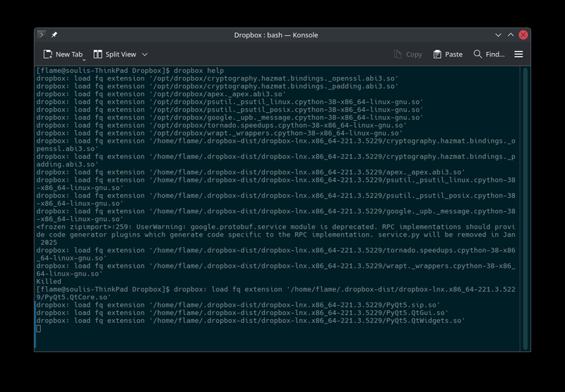Image resolution: width=565 pixels, height=392 pixels.
Task: Open the Konsole window menu icon
Action: click(x=42, y=35)
